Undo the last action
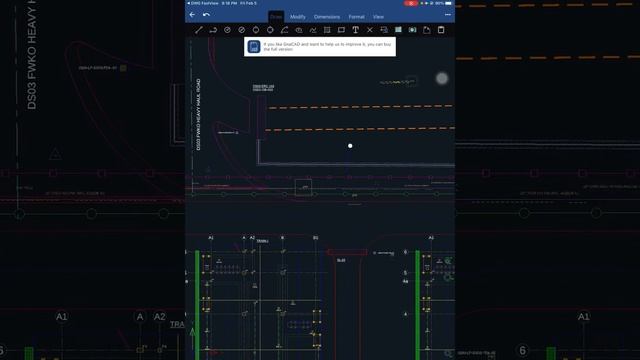This screenshot has height=360, width=640. coord(206,15)
